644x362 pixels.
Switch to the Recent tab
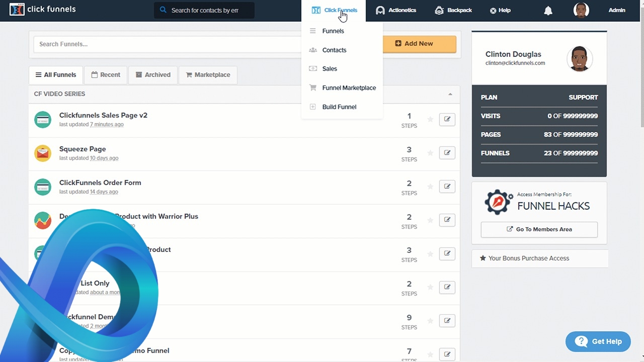point(106,74)
